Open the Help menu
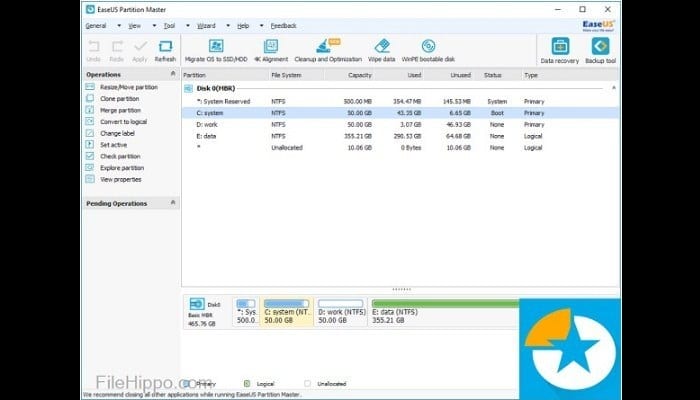The height and width of the screenshot is (400, 700). tap(243, 26)
